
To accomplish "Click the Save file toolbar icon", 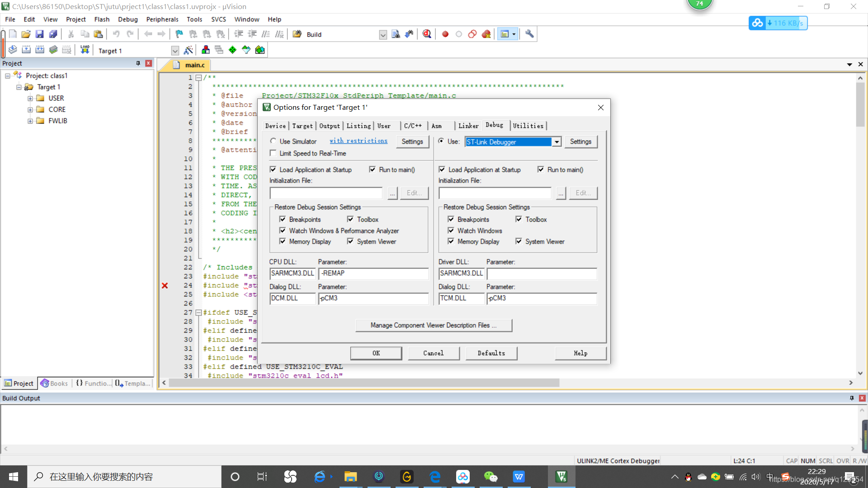I will (39, 34).
